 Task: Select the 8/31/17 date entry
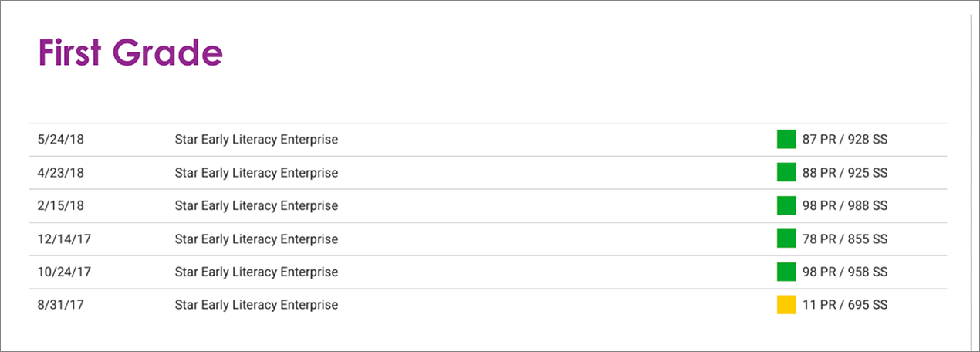60,305
